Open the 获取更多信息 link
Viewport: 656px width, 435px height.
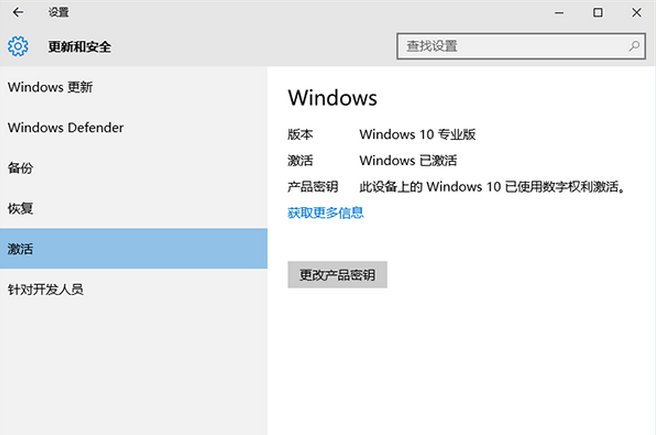click(325, 212)
